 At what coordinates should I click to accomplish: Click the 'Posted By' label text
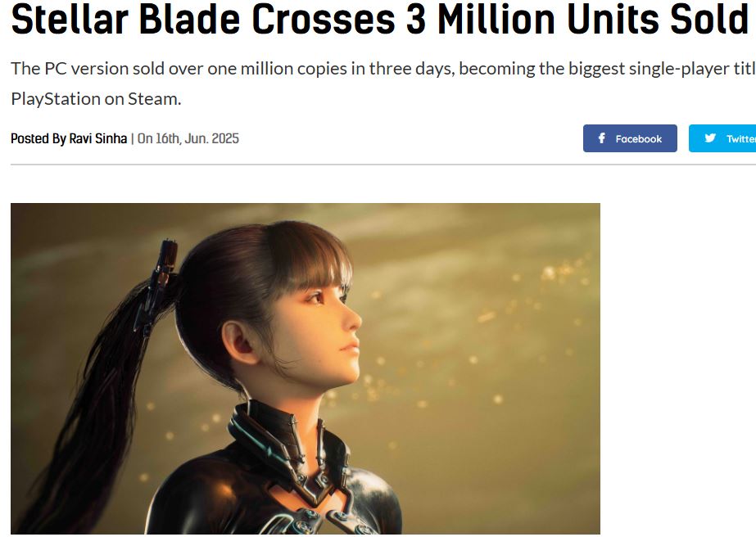pos(38,138)
